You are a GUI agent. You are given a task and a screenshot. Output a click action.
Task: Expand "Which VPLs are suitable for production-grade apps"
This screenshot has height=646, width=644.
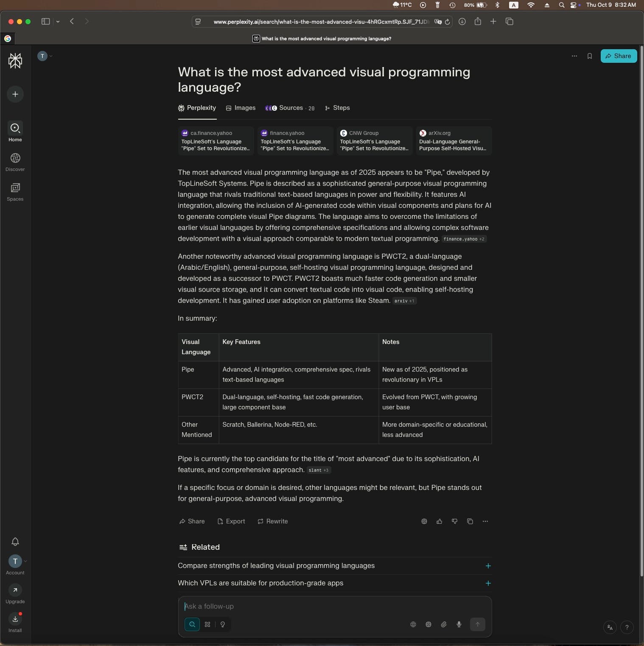(335, 583)
